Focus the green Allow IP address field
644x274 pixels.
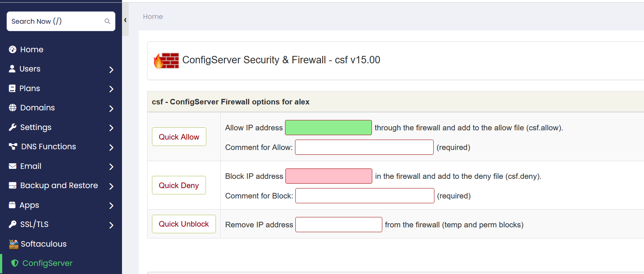(328, 128)
